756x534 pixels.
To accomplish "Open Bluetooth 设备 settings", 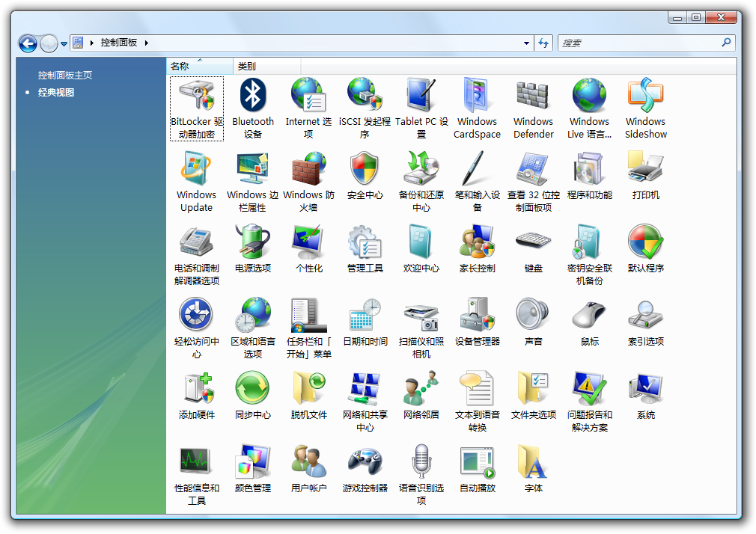I will pos(253,96).
